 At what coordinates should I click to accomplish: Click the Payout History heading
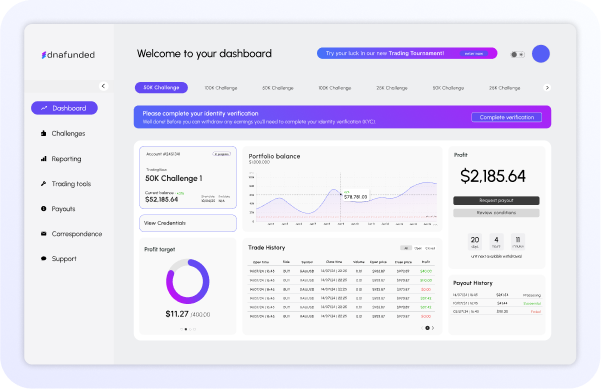click(x=473, y=283)
